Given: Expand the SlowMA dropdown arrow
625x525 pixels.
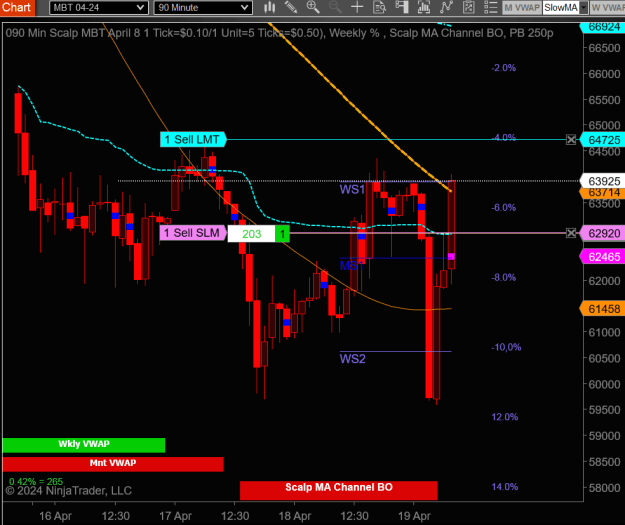Looking at the screenshot, I should click(x=584, y=8).
